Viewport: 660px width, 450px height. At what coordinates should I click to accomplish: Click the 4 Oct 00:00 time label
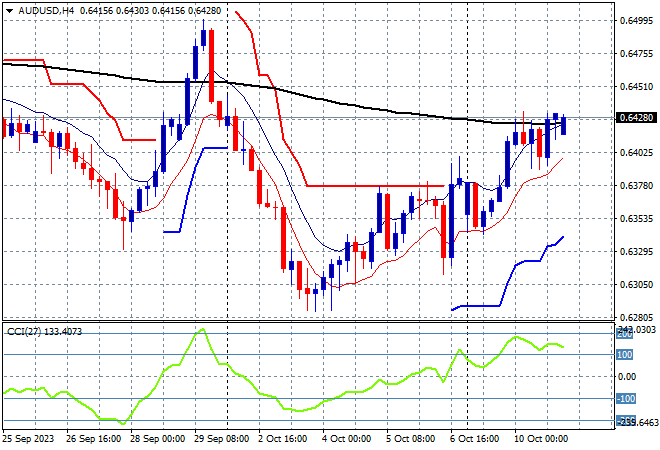pyautogui.click(x=347, y=439)
